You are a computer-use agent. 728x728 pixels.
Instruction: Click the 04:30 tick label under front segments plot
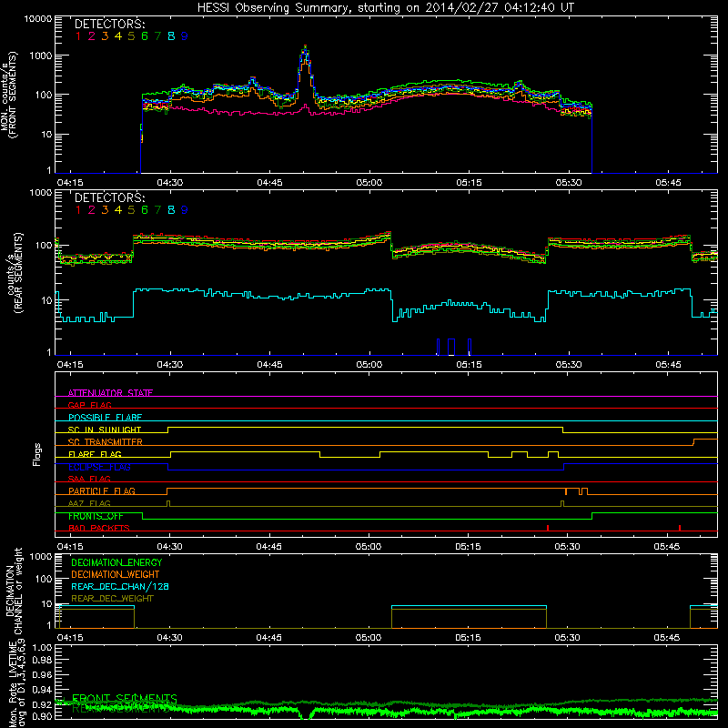pos(170,183)
